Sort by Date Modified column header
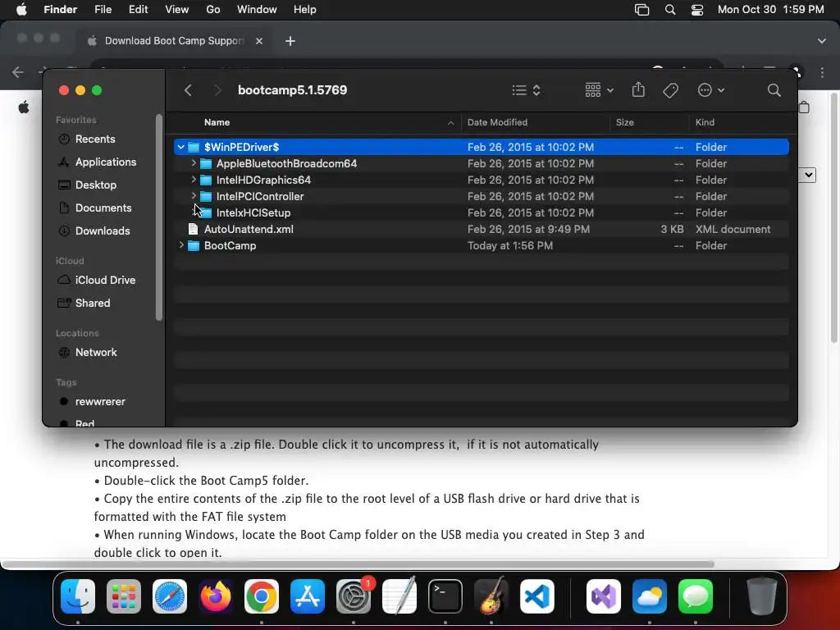Viewport: 840px width, 630px height. (497, 122)
